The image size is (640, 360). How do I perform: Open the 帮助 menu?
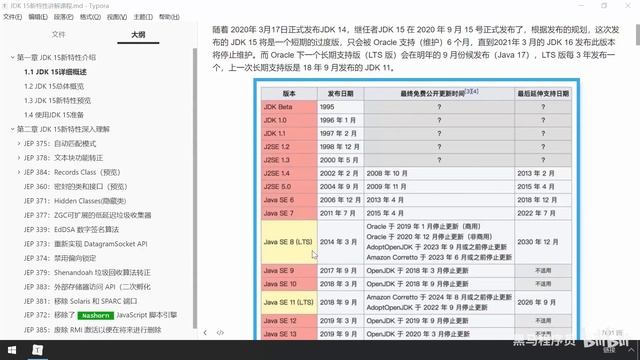[169, 17]
